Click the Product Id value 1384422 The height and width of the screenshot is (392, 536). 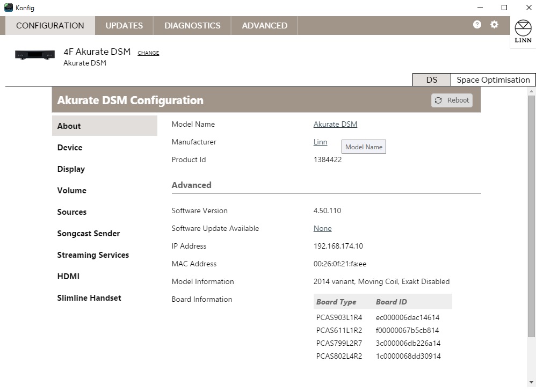click(x=328, y=160)
